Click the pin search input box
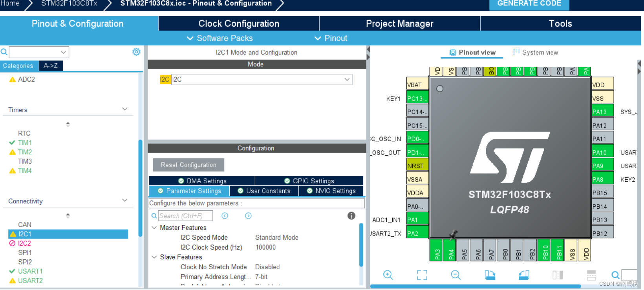644x290 pixels. (629, 275)
